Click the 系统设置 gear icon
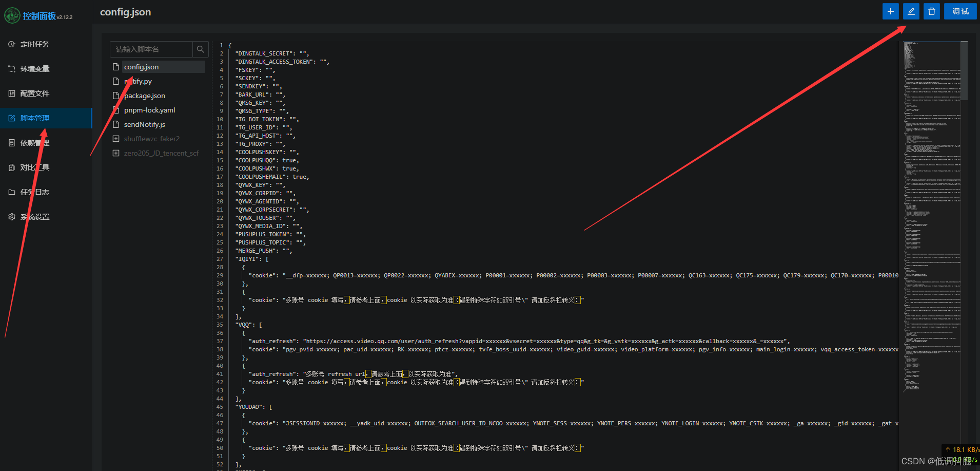Viewport: 980px width, 471px height. [x=12, y=217]
